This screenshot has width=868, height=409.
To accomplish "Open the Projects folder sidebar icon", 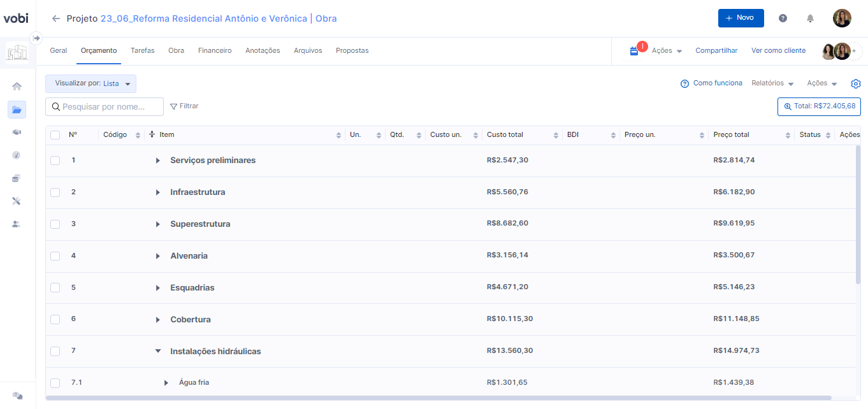I will pos(17,110).
